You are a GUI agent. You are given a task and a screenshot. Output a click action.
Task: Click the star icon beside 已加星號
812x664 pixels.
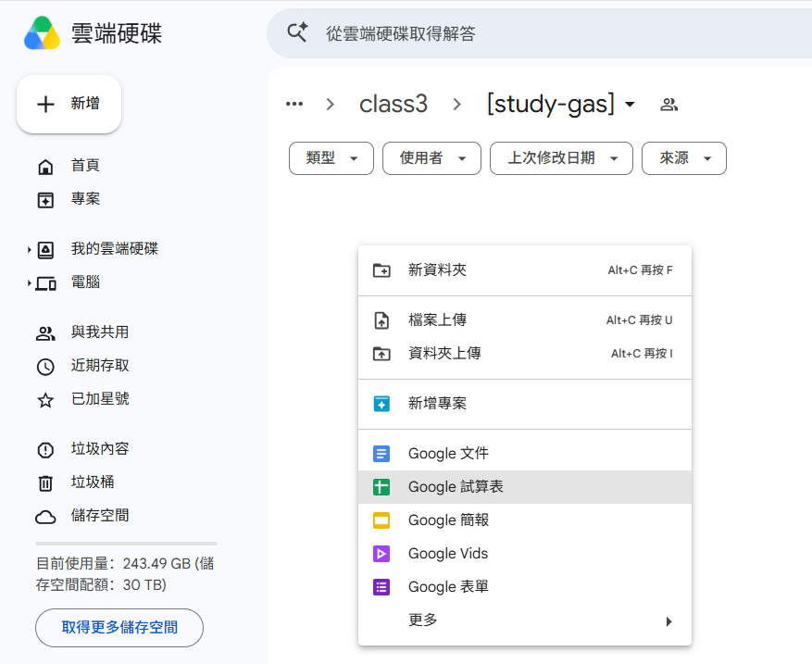(45, 400)
